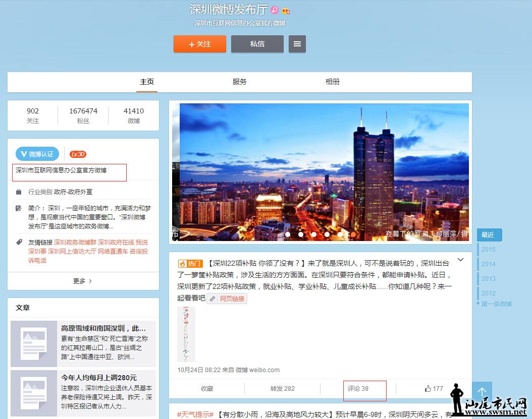Select the first slide dot in the banner

point(288,234)
